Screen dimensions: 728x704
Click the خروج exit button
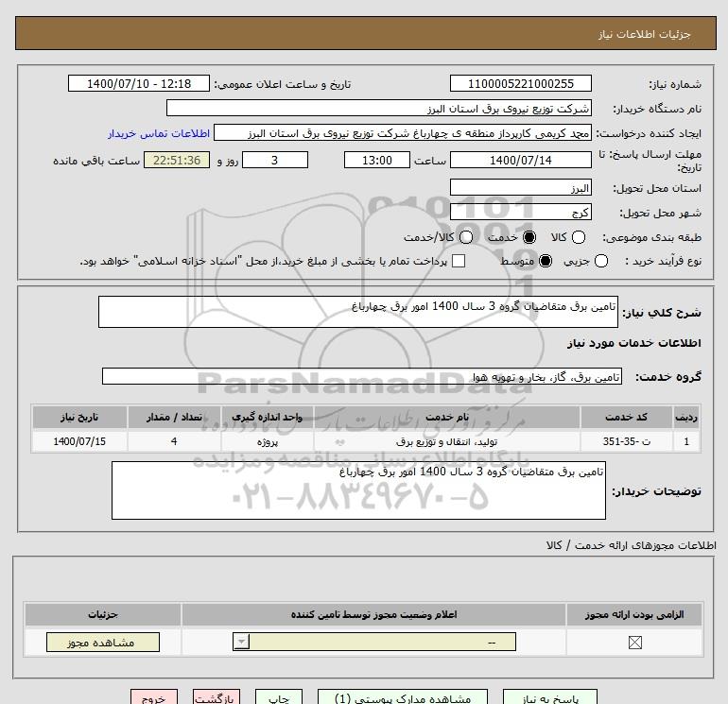pos(154,697)
